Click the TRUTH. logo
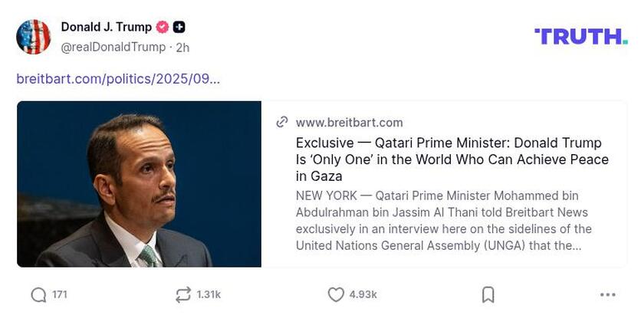Image resolution: width=644 pixels, height=325 pixels. click(581, 36)
